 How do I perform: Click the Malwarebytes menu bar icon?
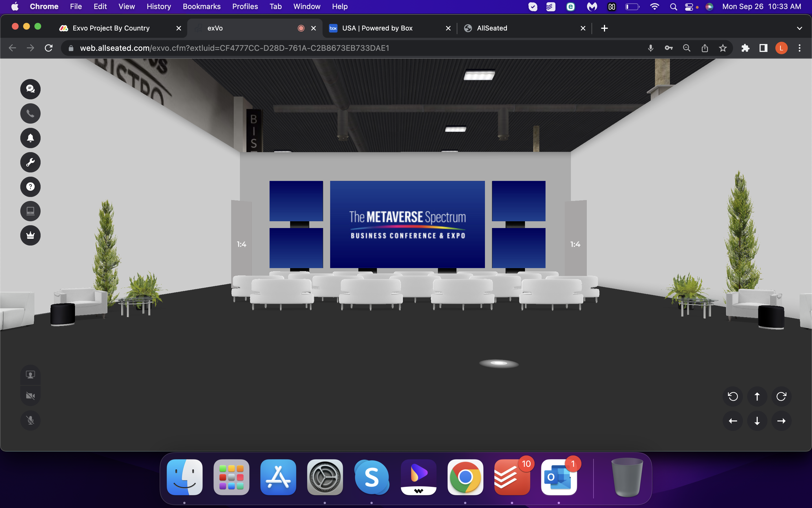[x=592, y=6]
